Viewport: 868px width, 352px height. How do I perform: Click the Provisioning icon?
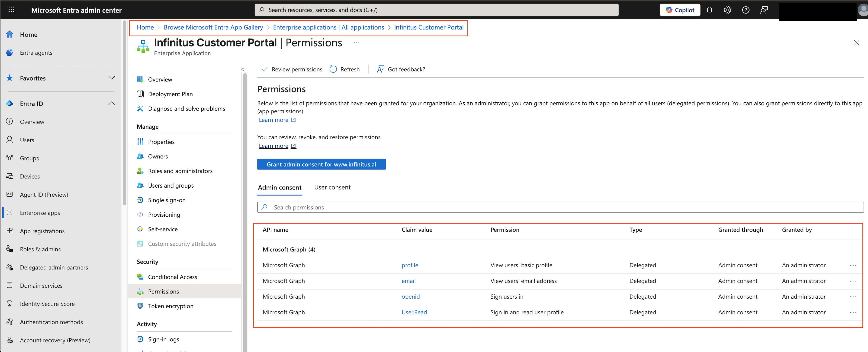click(x=140, y=215)
